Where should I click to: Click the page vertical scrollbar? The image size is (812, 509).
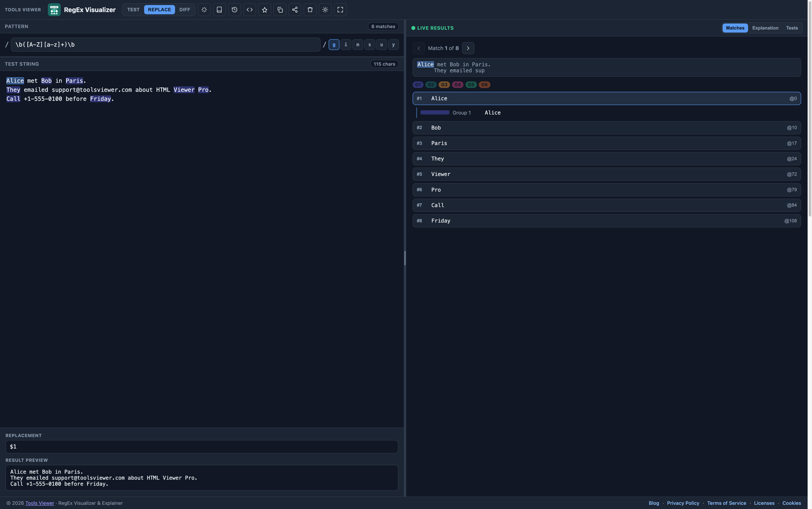(810, 108)
